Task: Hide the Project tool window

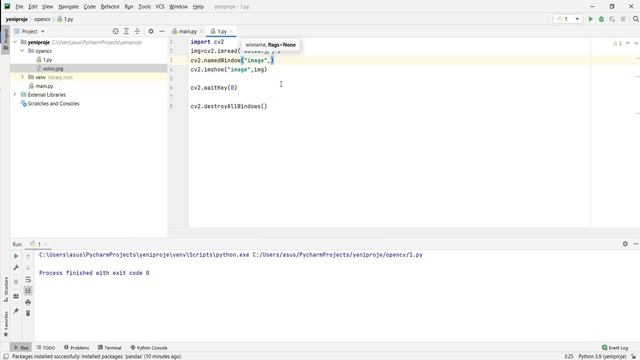Action: (x=162, y=31)
